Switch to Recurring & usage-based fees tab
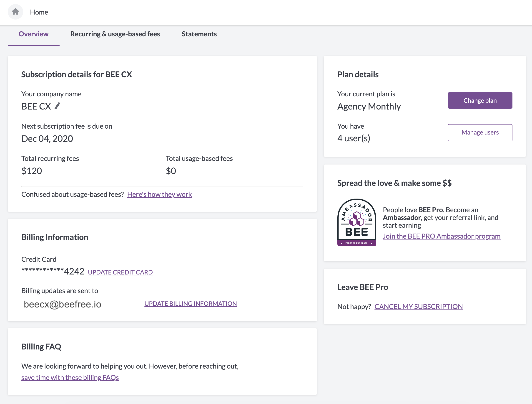This screenshot has width=532, height=404. (115, 34)
